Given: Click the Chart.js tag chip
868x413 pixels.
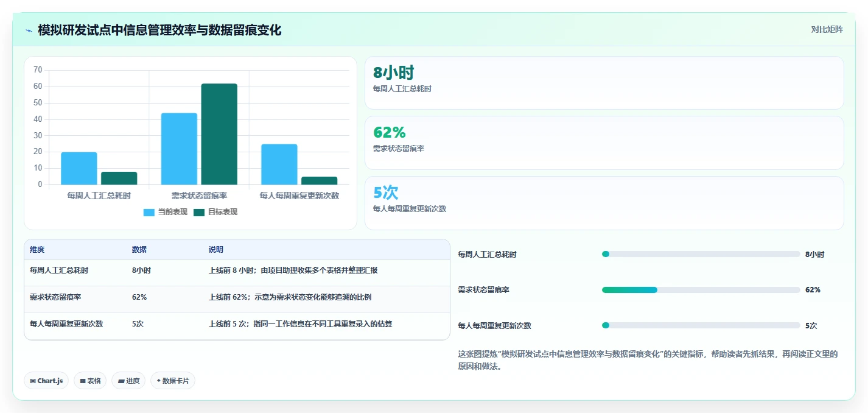Looking at the screenshot, I should pyautogui.click(x=46, y=381).
